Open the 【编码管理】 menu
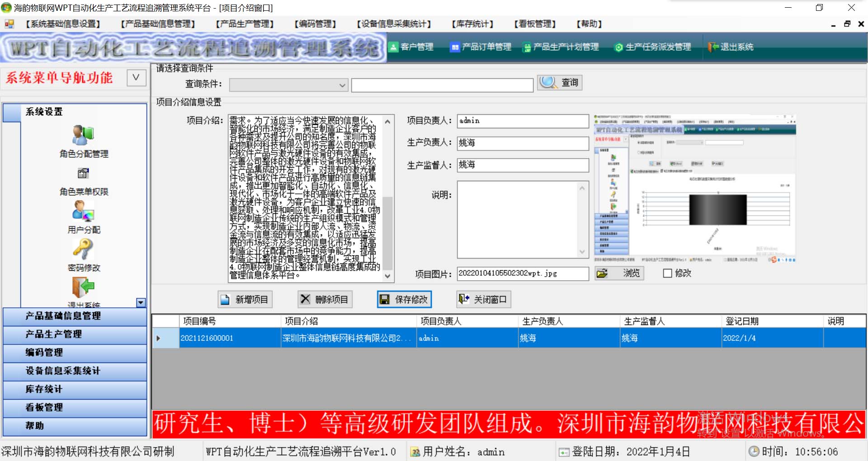868x461 pixels. (x=315, y=24)
